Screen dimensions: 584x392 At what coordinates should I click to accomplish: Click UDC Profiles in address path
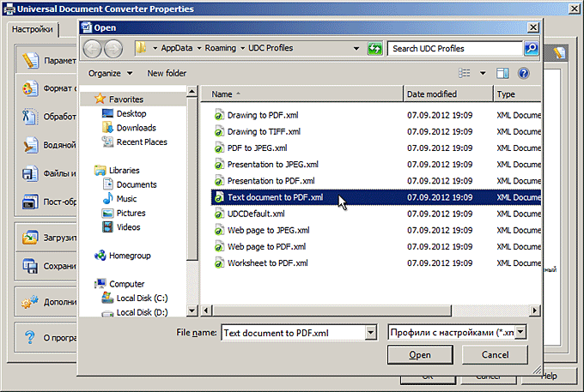click(271, 48)
